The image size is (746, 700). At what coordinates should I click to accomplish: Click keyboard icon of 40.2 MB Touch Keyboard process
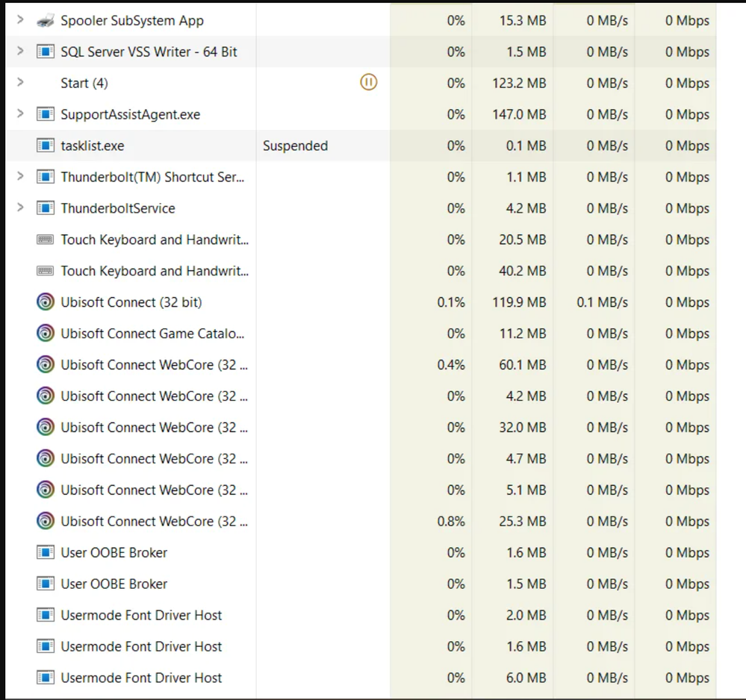pyautogui.click(x=46, y=271)
